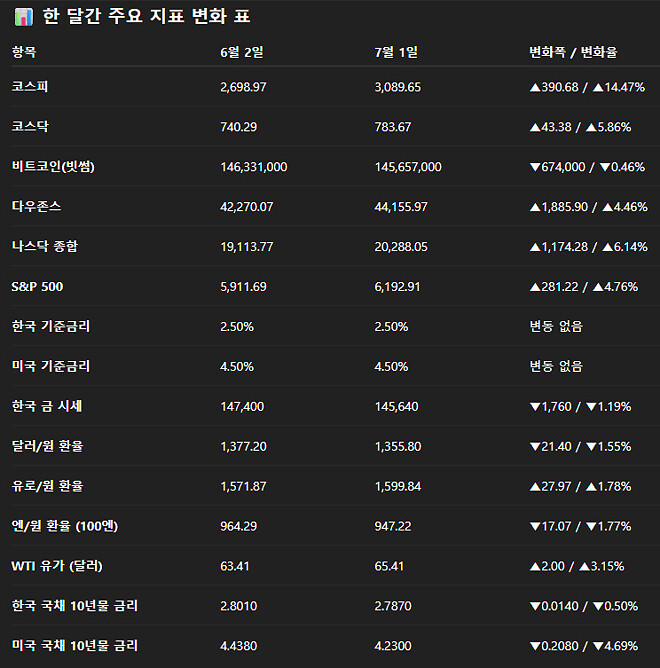
Task: Click 달러/원 환율 value 1,377.20
Action: tap(245, 446)
